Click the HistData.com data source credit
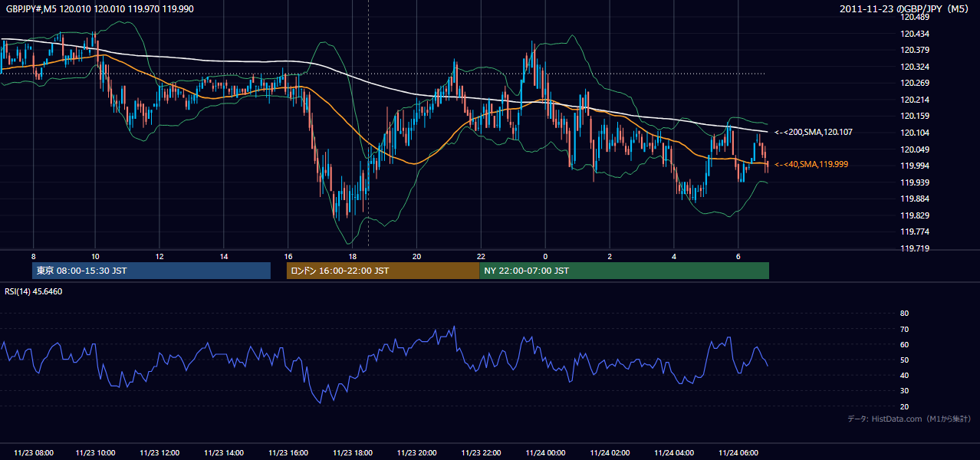 (x=909, y=419)
